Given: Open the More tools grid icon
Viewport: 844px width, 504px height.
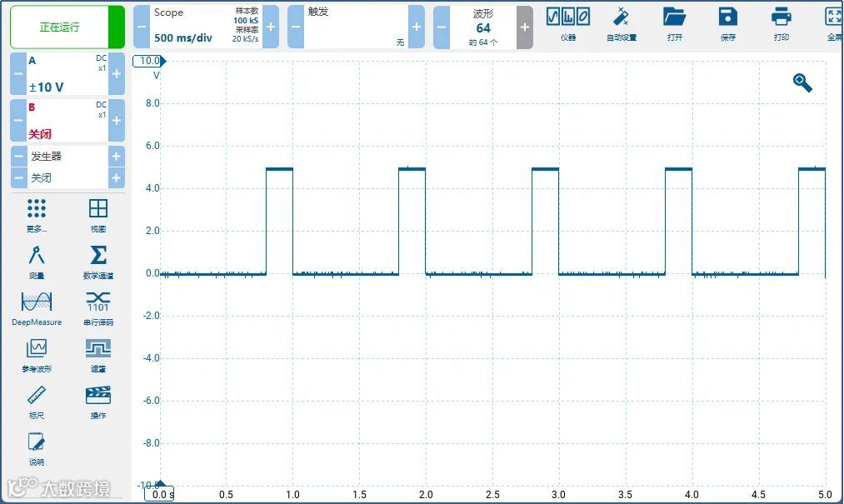Looking at the screenshot, I should [x=37, y=214].
